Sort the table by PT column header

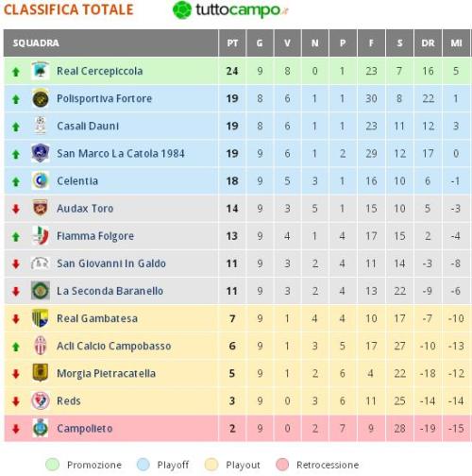coord(232,43)
